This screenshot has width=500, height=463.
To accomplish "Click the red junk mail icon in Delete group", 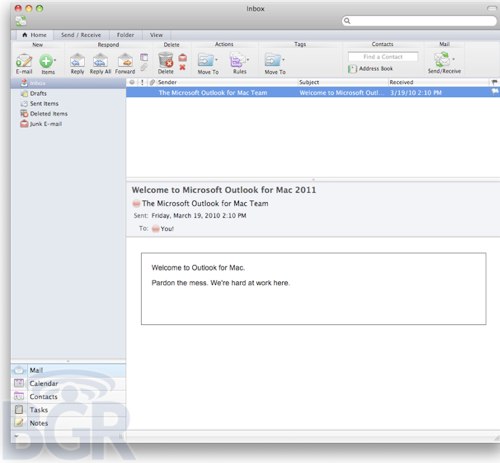I will (x=182, y=58).
